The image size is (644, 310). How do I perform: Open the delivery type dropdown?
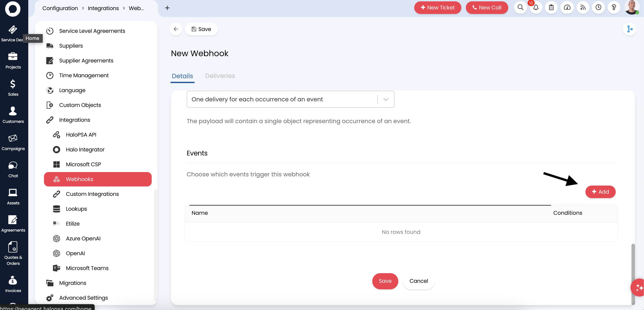(386, 99)
